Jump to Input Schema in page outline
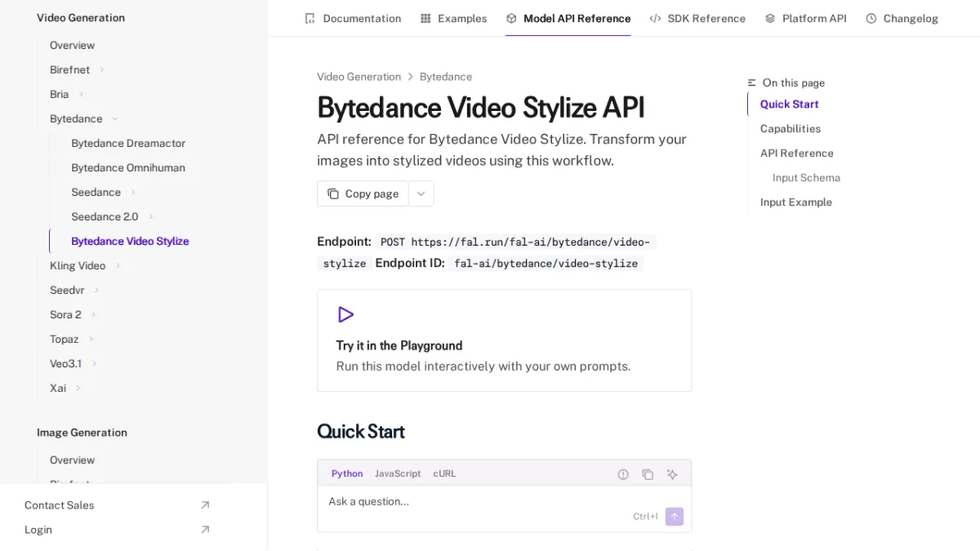The image size is (980, 551). [x=806, y=177]
